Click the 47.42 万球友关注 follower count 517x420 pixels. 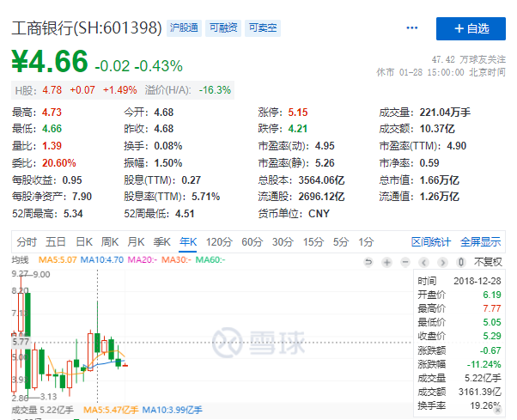pyautogui.click(x=469, y=59)
